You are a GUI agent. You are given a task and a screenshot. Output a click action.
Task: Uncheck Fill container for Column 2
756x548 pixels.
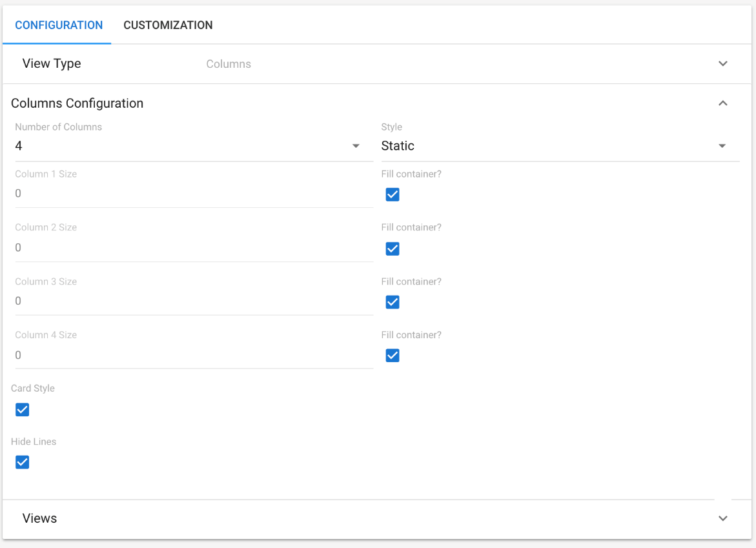coord(393,249)
